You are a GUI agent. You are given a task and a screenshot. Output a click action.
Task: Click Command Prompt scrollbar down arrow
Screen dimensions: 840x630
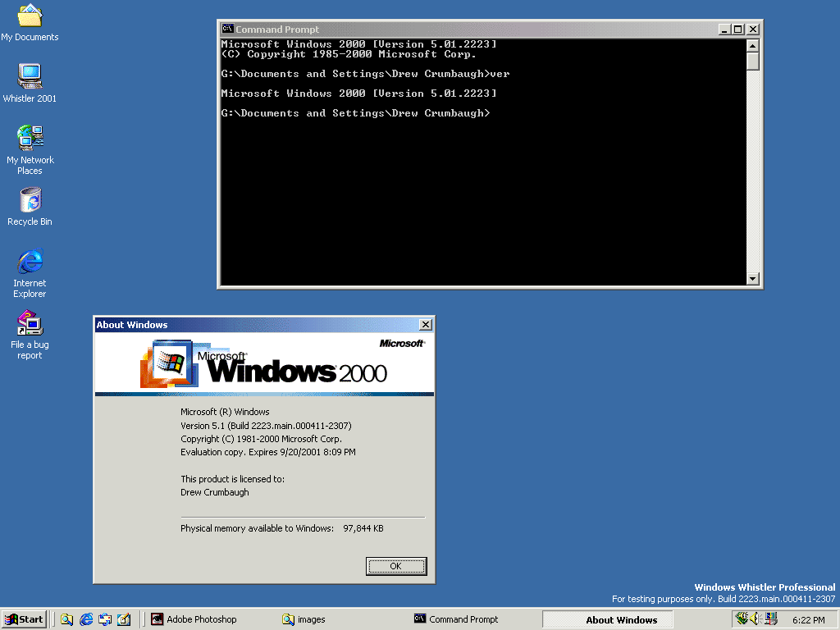(x=753, y=279)
